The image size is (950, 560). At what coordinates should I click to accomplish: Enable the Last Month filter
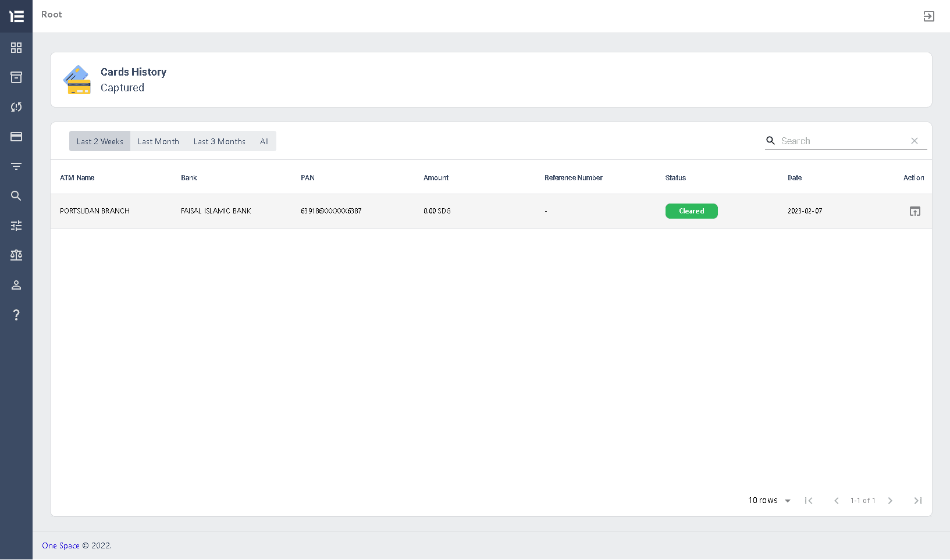tap(158, 141)
